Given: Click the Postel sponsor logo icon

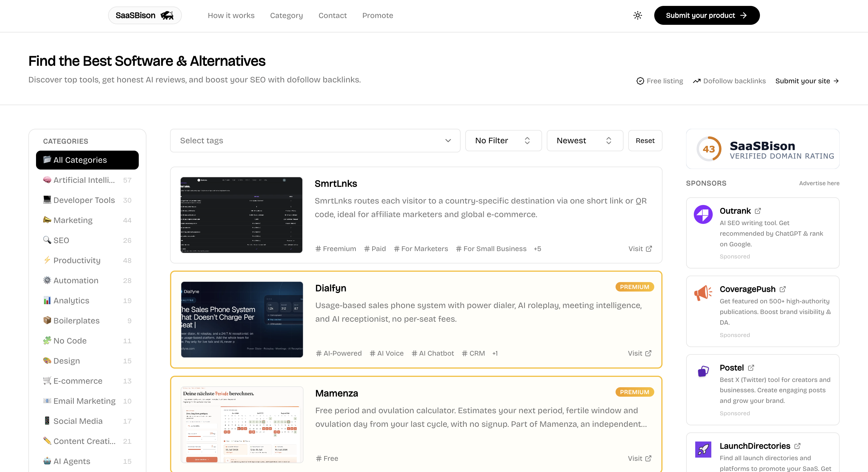Looking at the screenshot, I should (x=703, y=371).
